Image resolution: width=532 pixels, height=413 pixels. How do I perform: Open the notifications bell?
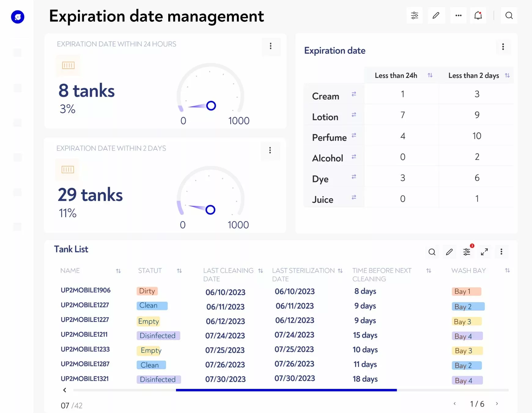tap(478, 16)
